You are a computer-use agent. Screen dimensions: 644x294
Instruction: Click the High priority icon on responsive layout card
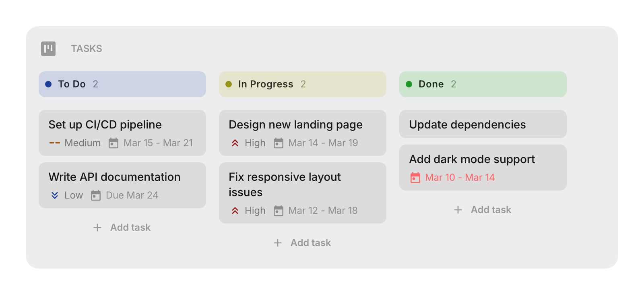point(235,210)
